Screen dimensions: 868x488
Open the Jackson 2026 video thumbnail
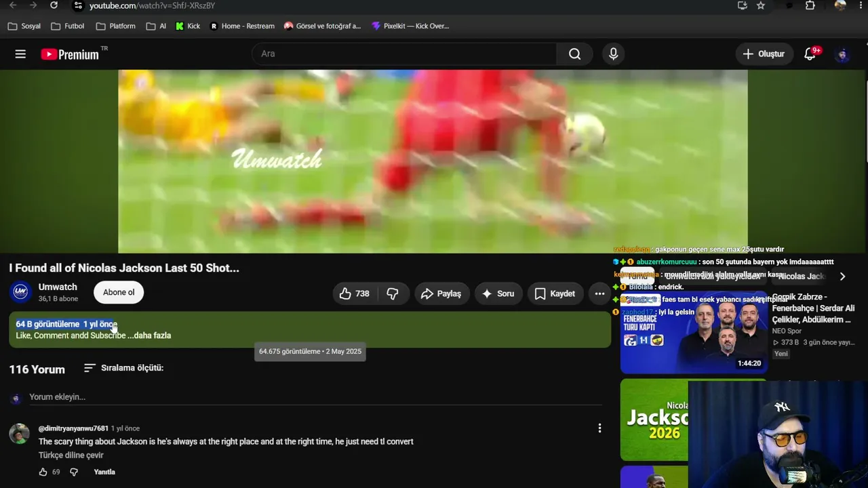coord(654,420)
